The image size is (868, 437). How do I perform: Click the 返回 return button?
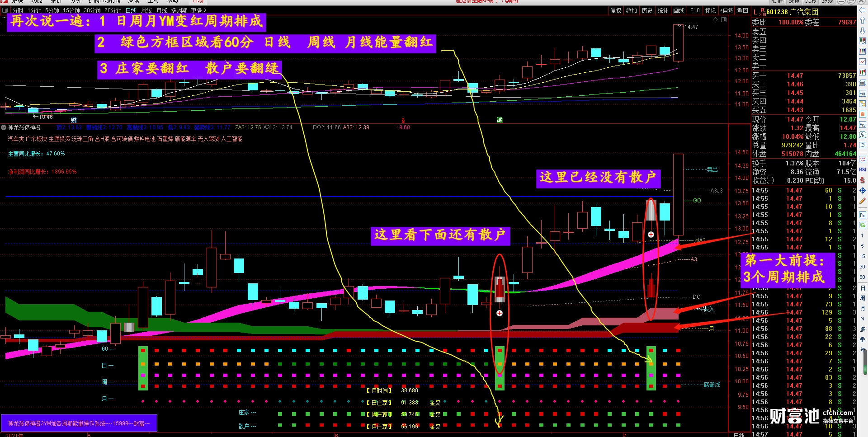point(743,10)
